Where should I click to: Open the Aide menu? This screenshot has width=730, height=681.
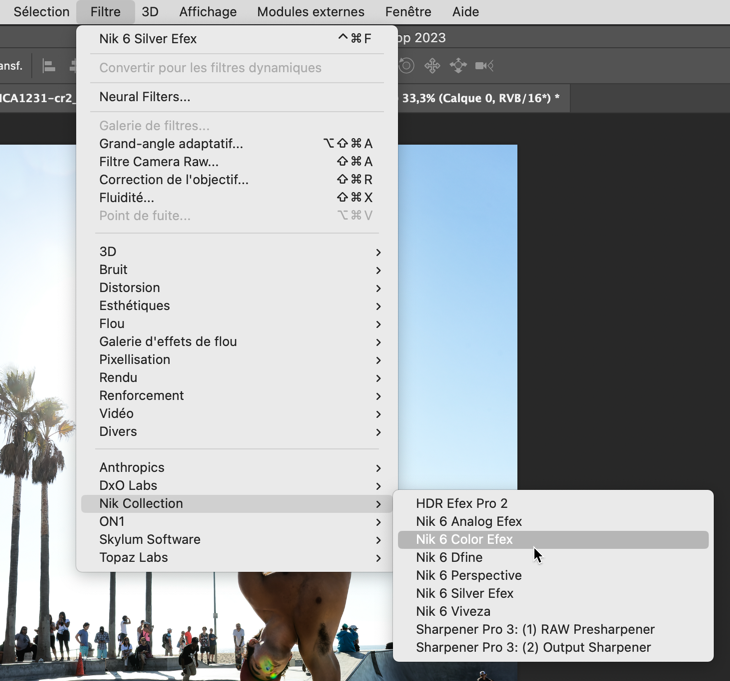(x=465, y=12)
